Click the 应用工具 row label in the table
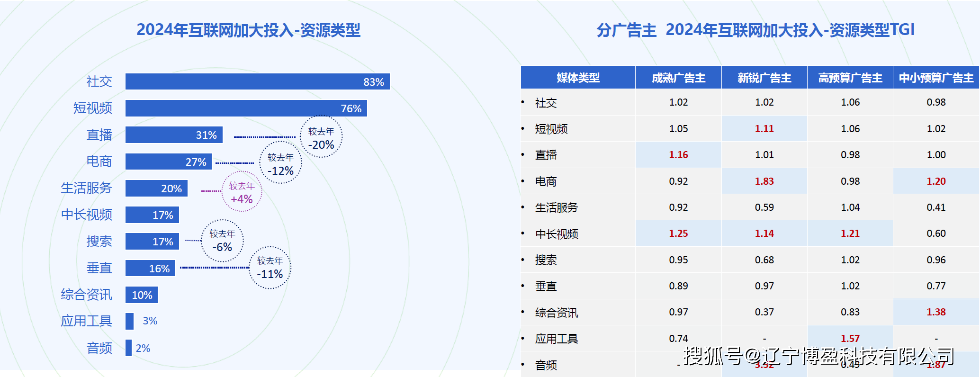This screenshot has height=377, width=980. pos(557,339)
